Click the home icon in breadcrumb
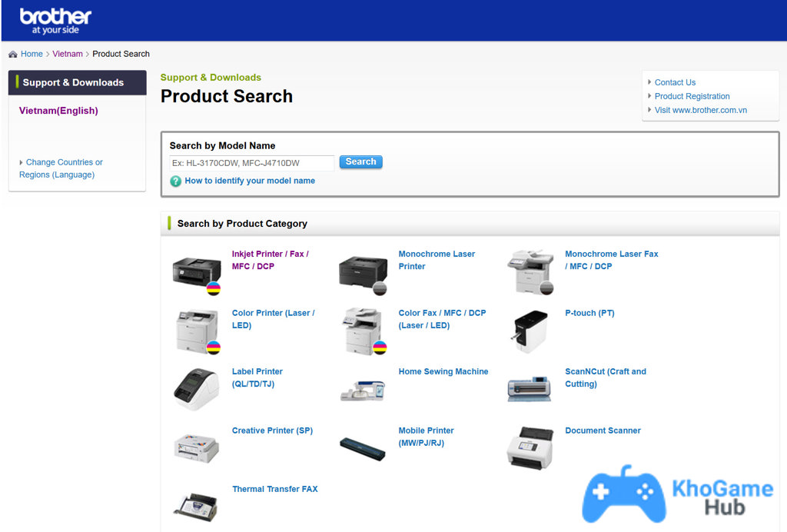Viewport: 787px width, 532px height. (x=13, y=55)
